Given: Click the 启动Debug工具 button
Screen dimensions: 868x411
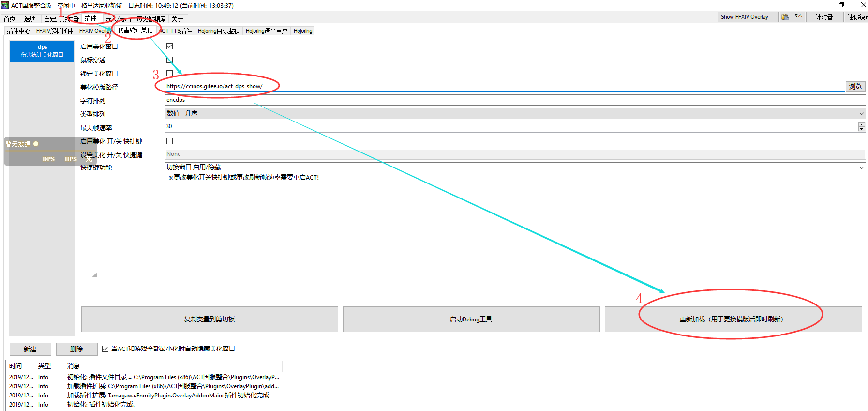Looking at the screenshot, I should click(x=471, y=319).
